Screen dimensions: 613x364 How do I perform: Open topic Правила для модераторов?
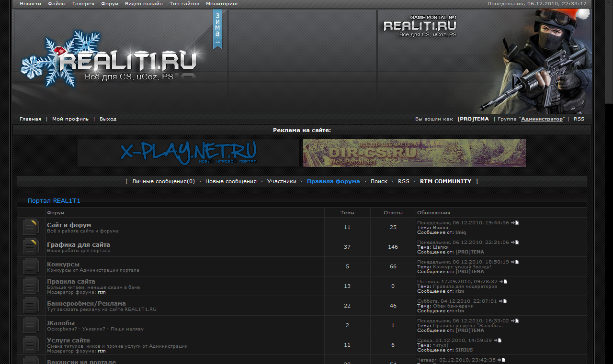pyautogui.click(x=465, y=287)
